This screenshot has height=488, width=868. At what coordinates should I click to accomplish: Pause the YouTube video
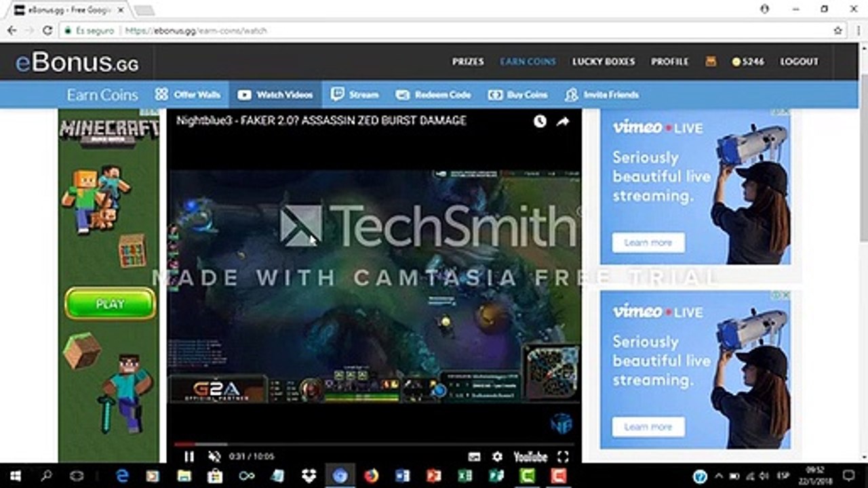pyautogui.click(x=189, y=457)
